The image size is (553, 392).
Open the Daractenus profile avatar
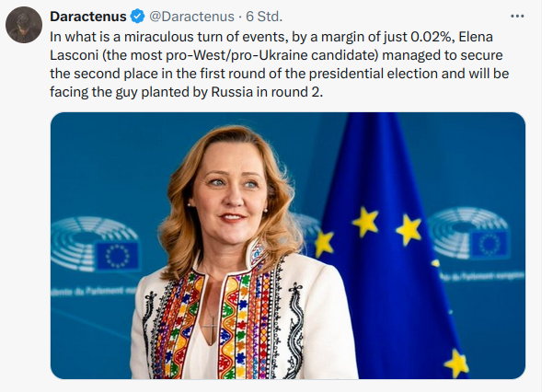click(23, 24)
